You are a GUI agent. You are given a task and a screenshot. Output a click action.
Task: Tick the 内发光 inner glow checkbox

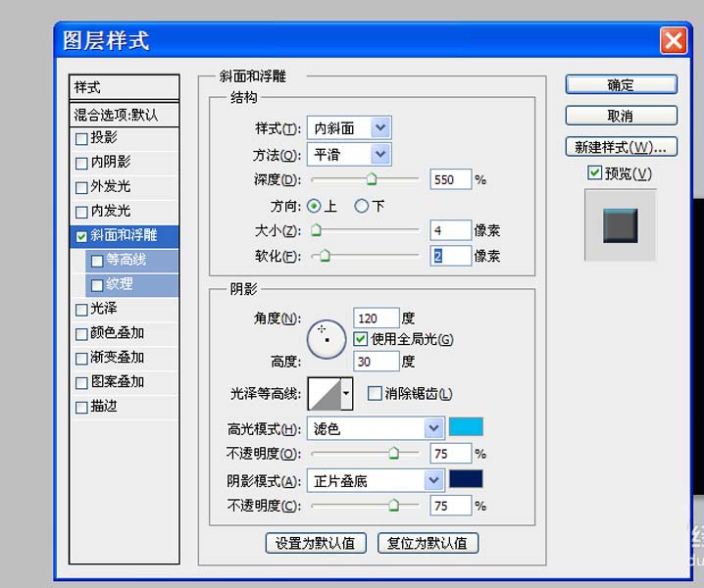[81, 212]
